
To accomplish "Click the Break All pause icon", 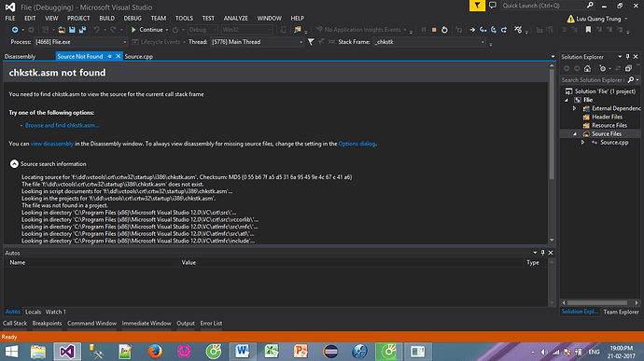I will [x=424, y=30].
